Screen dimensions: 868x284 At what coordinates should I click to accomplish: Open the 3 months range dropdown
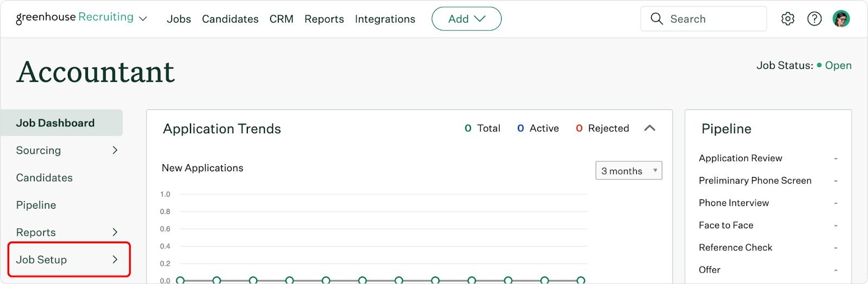tap(629, 171)
